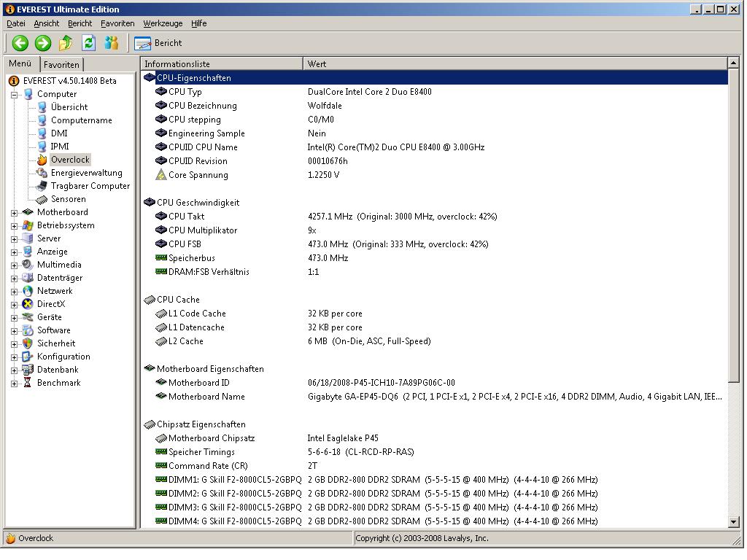Select the CPU-Eigenschaften highlighted row

coord(435,78)
